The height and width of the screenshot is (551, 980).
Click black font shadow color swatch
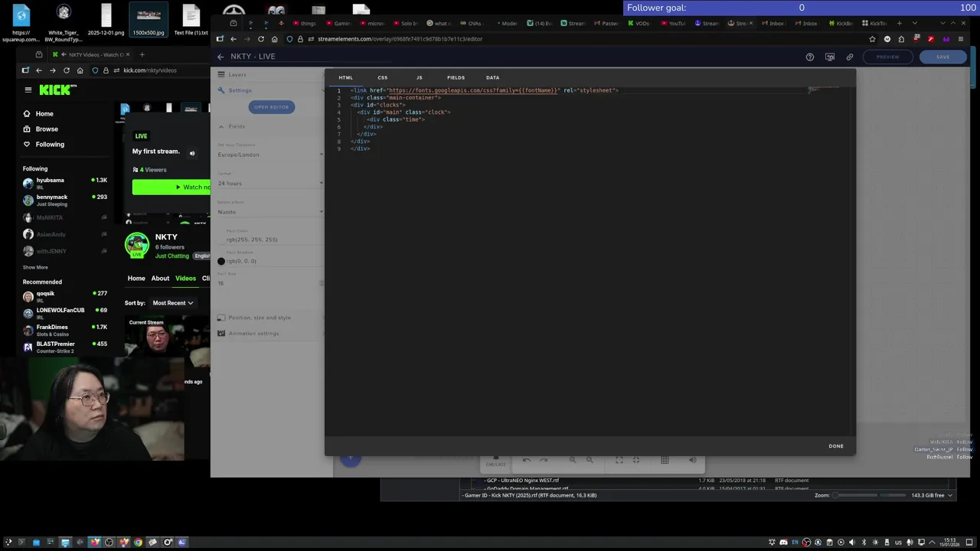click(221, 261)
